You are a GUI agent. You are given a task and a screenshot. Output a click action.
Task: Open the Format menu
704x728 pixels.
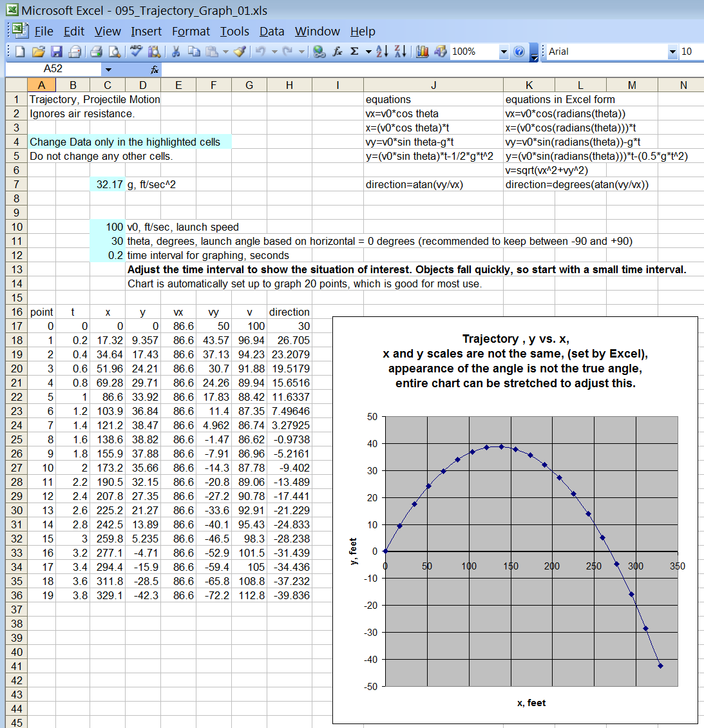click(191, 31)
